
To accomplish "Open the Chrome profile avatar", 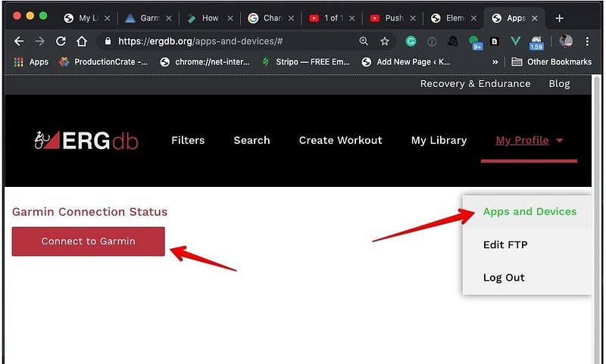I will click(566, 41).
